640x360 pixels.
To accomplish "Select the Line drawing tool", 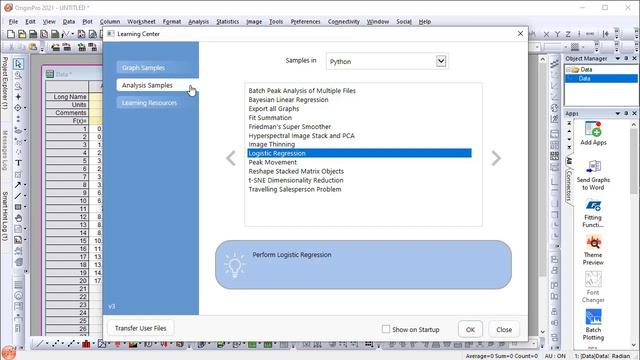I will [18, 196].
